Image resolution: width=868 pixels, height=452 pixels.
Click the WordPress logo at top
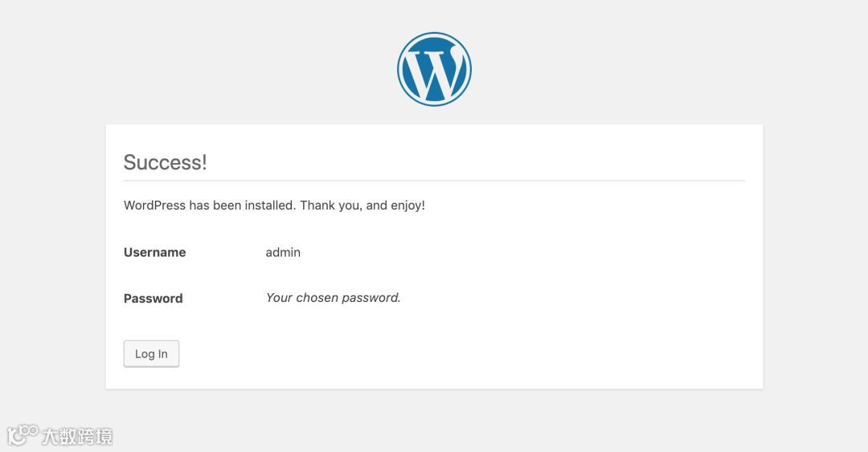point(434,69)
